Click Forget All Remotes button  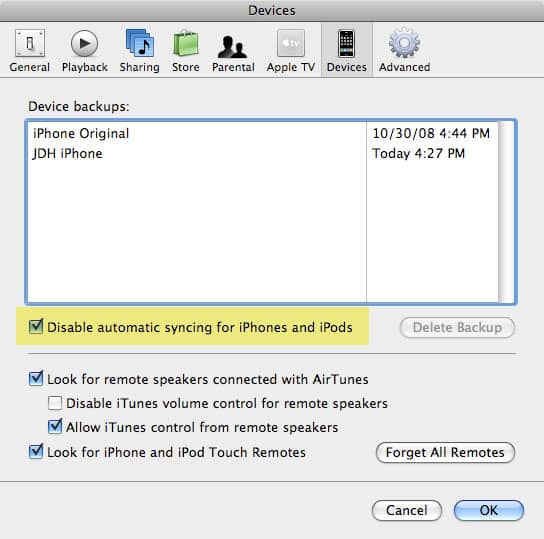pyautogui.click(x=445, y=452)
